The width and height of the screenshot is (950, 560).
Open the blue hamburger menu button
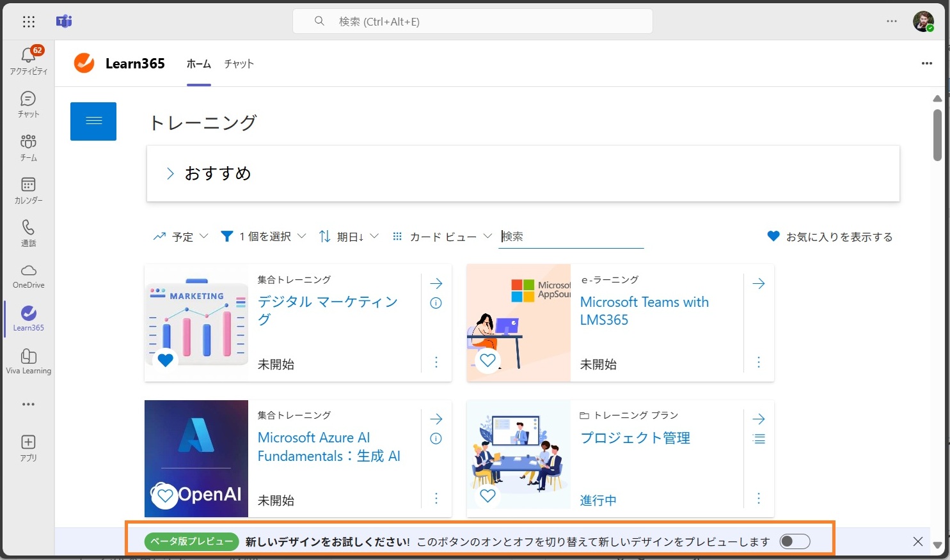click(x=93, y=121)
